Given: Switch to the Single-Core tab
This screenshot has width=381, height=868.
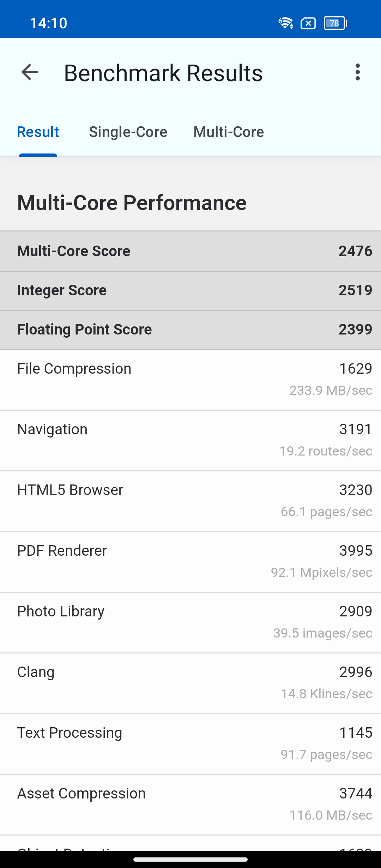Looking at the screenshot, I should tap(128, 132).
